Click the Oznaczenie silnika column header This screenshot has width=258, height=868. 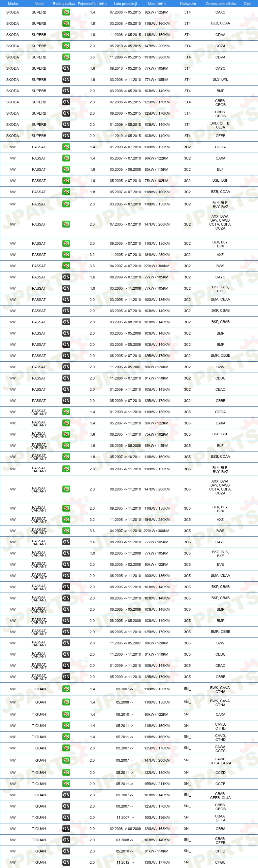[221, 4]
